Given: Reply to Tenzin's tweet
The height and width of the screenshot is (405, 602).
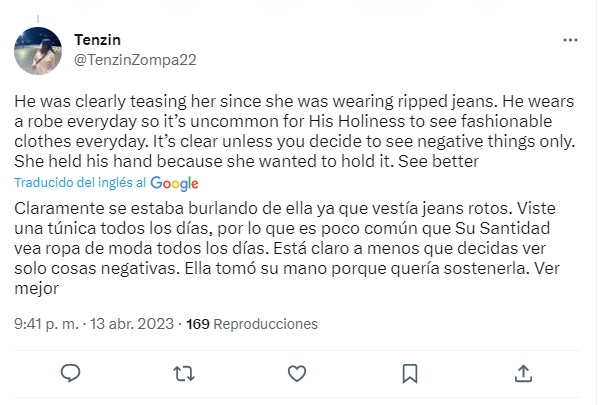Looking at the screenshot, I should point(70,373).
